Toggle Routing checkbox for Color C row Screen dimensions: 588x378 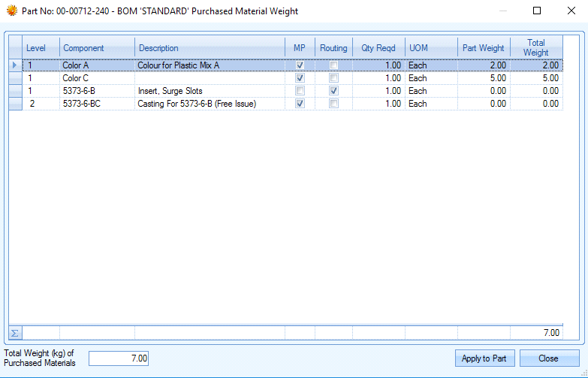tap(333, 78)
